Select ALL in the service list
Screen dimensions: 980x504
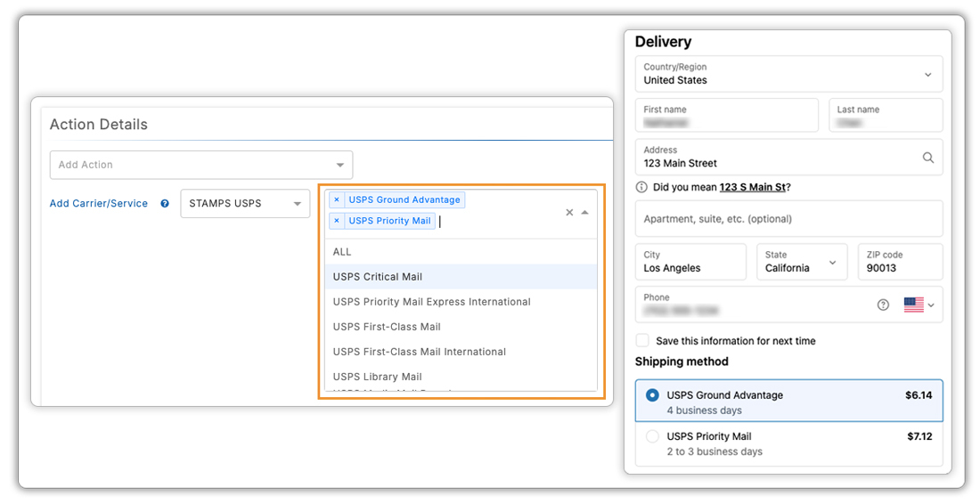coord(461,252)
